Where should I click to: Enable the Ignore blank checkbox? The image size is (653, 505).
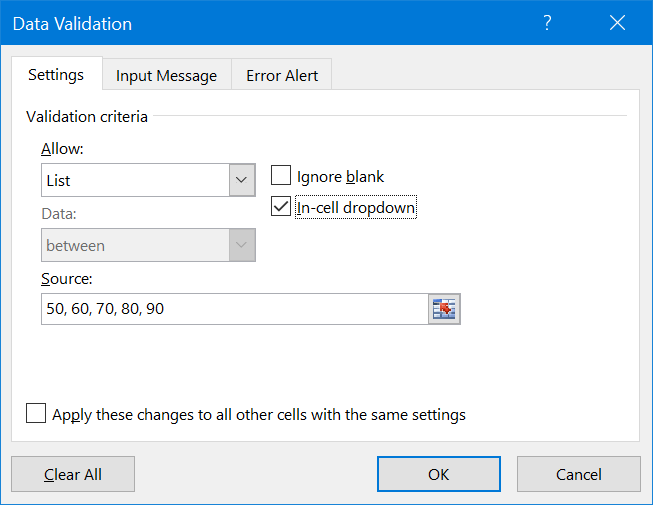281,176
